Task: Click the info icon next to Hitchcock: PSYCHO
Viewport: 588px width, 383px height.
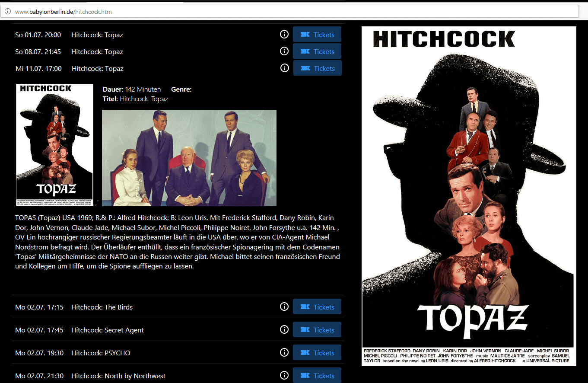Action: click(x=284, y=352)
